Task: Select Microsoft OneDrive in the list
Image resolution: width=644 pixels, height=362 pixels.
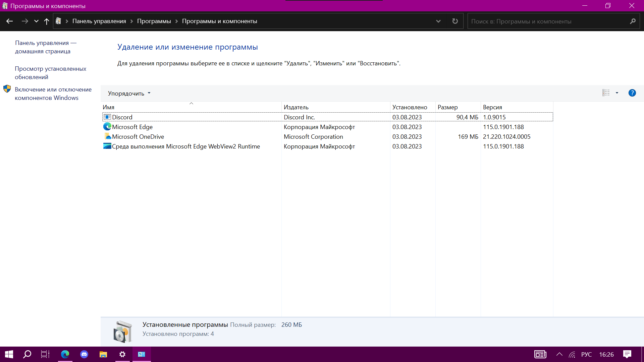Action: point(138,137)
